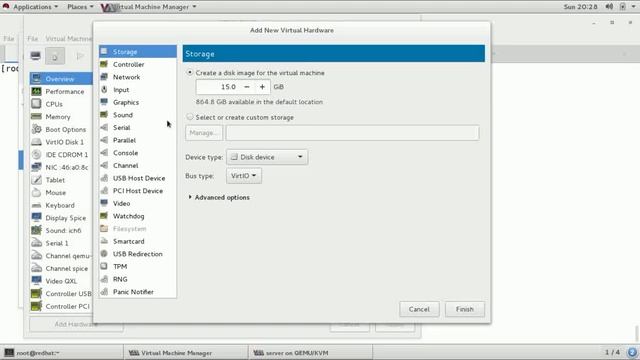
Task: Select Sound: ich6 in details sidebar
Action: (x=61, y=230)
